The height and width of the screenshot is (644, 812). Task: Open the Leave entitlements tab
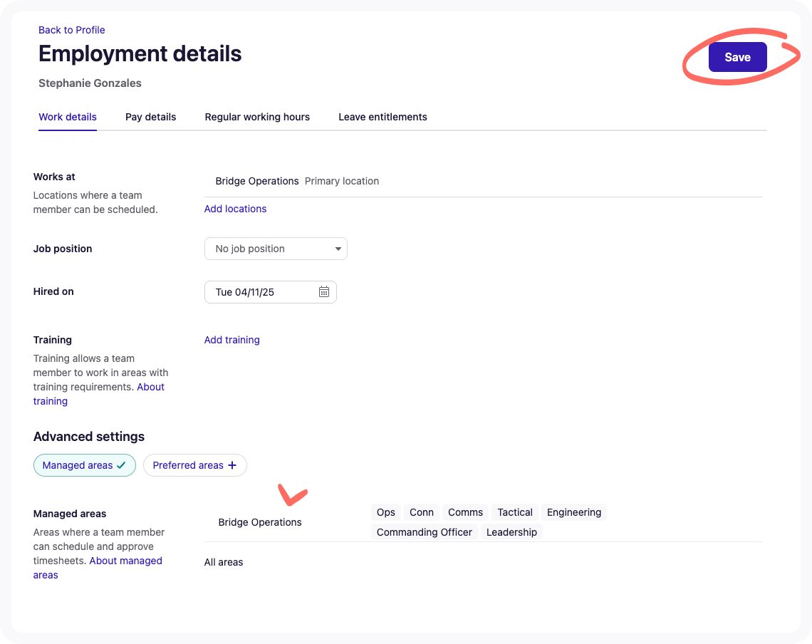382,117
